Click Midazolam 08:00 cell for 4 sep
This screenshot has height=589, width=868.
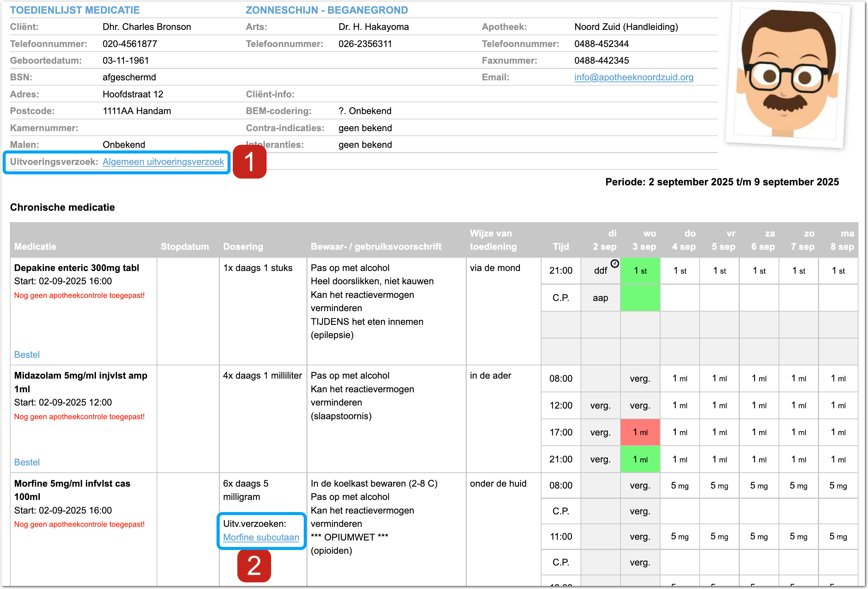click(680, 378)
